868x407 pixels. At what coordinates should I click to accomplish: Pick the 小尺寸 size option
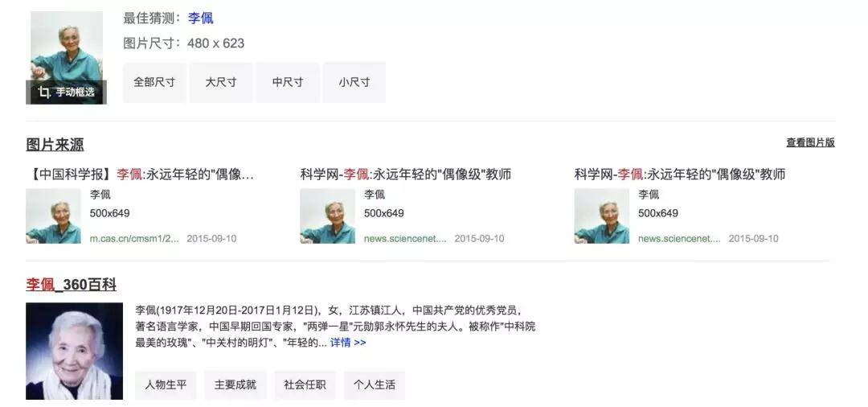pos(354,83)
